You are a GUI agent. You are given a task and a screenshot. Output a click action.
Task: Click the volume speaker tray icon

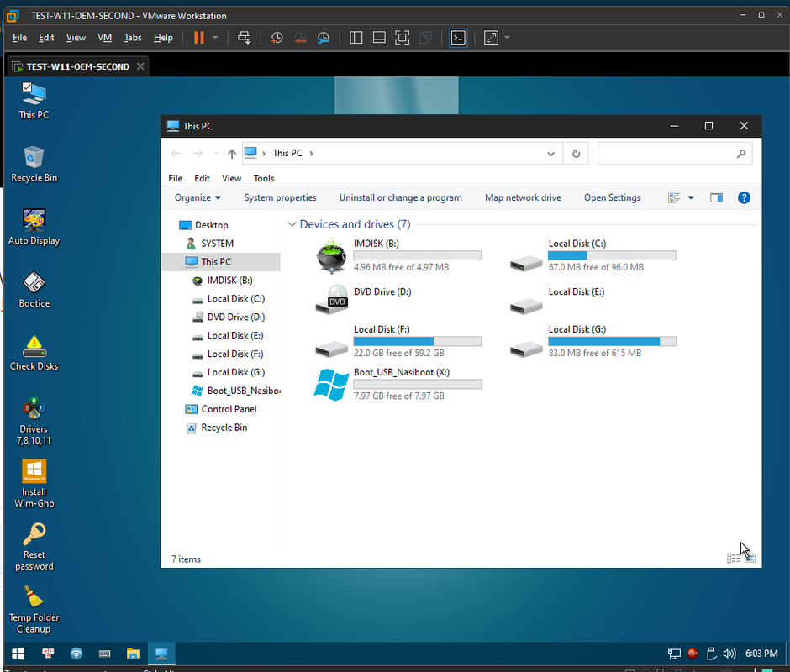729,654
